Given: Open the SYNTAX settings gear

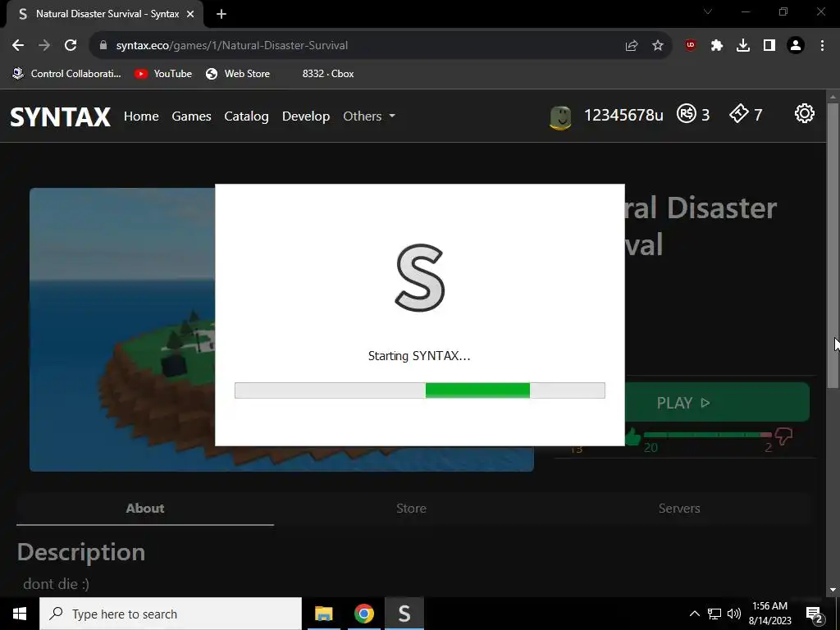Looking at the screenshot, I should pos(804,113).
